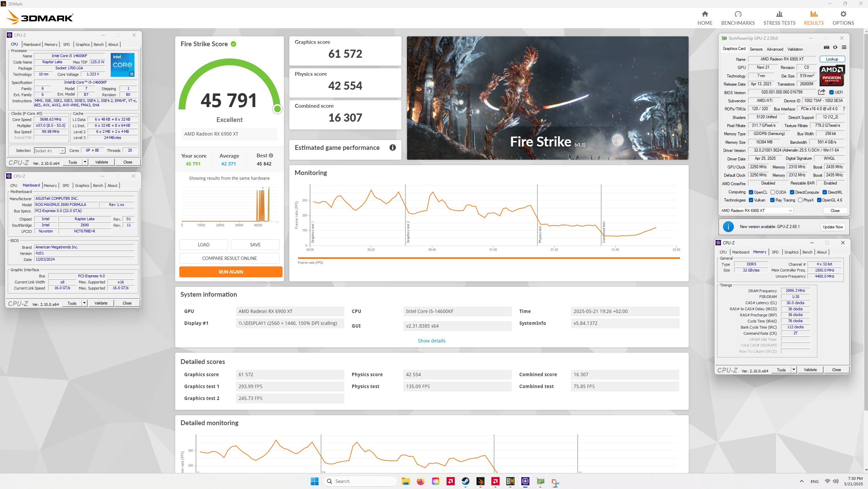Open the GPU selection dropdown in GPU-Z
The height and width of the screenshot is (489, 868).
point(757,211)
